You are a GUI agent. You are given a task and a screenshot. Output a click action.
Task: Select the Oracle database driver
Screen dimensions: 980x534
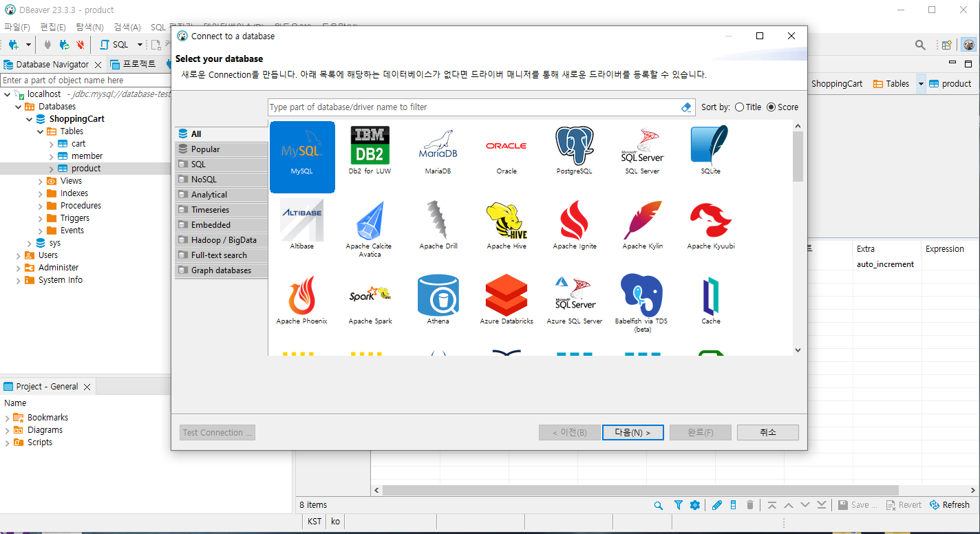pyautogui.click(x=506, y=151)
